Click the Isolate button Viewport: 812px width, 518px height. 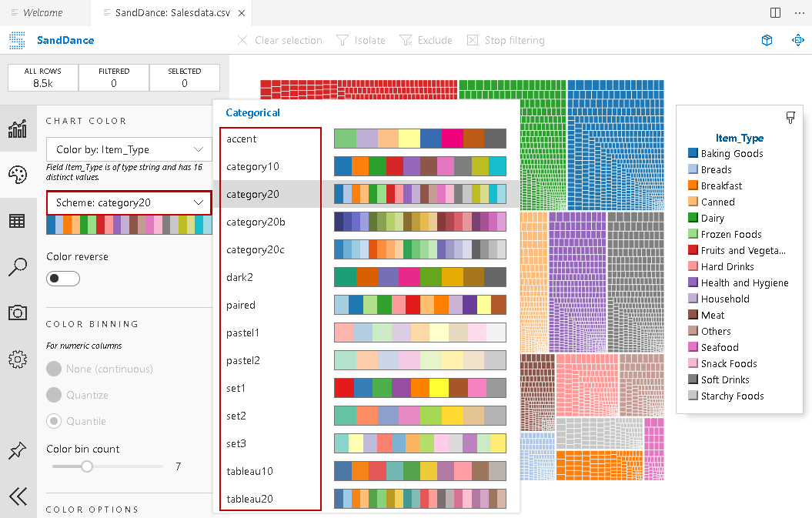point(361,40)
